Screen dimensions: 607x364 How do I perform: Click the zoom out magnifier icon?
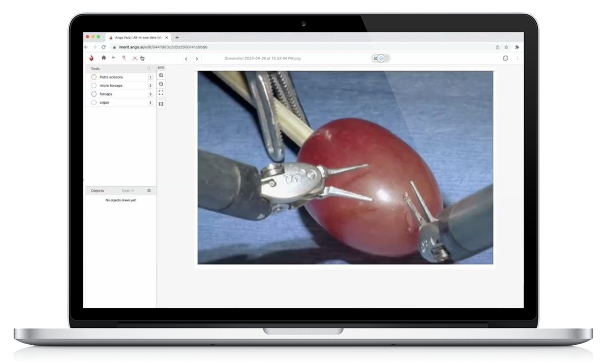(x=161, y=84)
